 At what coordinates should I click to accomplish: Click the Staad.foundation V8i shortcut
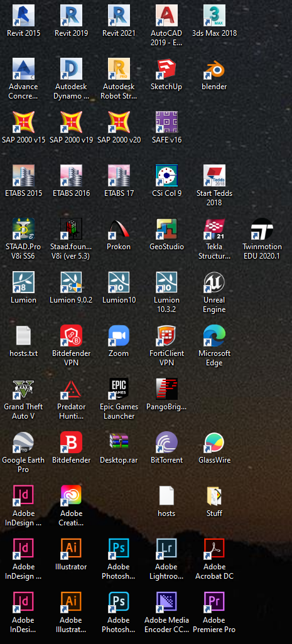coord(71,229)
